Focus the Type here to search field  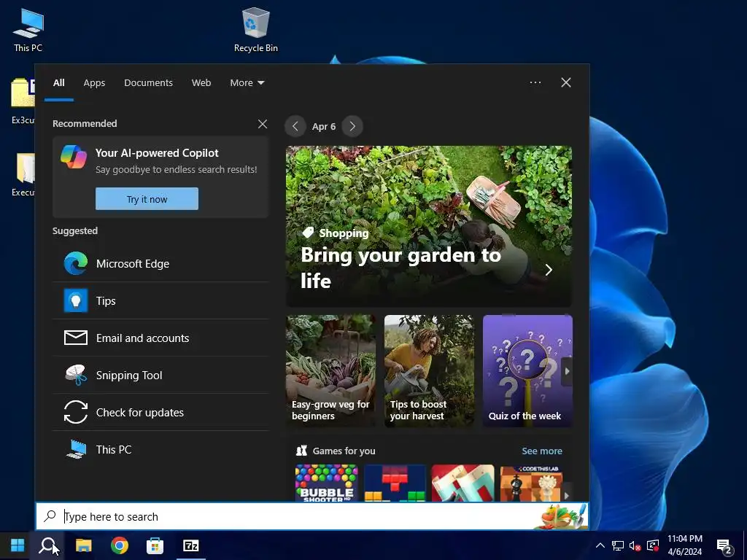tap(312, 516)
